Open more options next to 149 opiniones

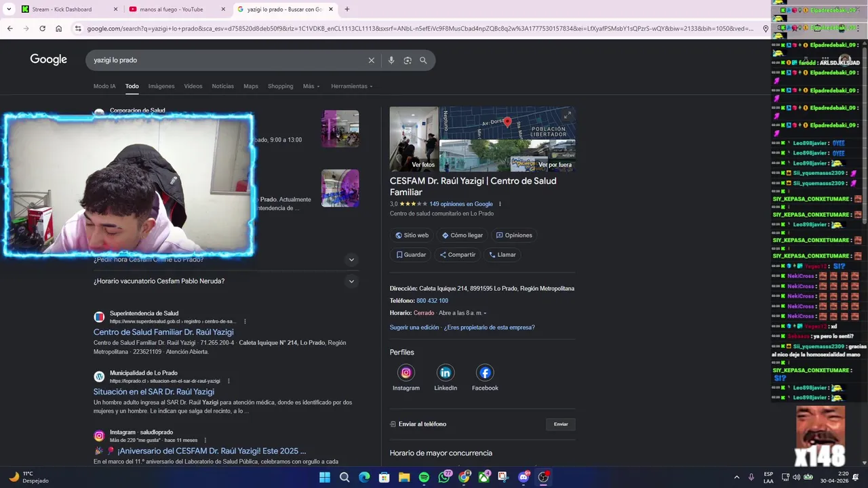(500, 204)
